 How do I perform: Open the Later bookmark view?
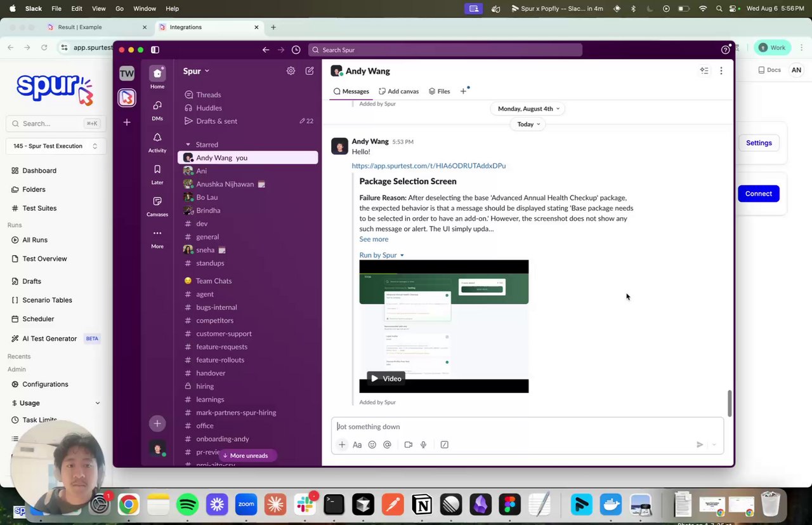pos(157,174)
